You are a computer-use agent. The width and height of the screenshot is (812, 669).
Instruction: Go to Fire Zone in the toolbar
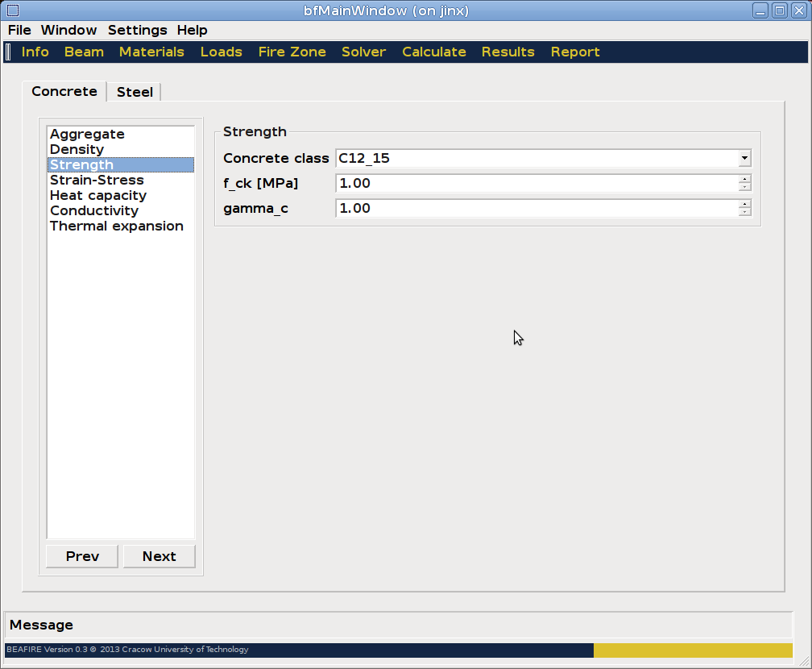tap(292, 52)
